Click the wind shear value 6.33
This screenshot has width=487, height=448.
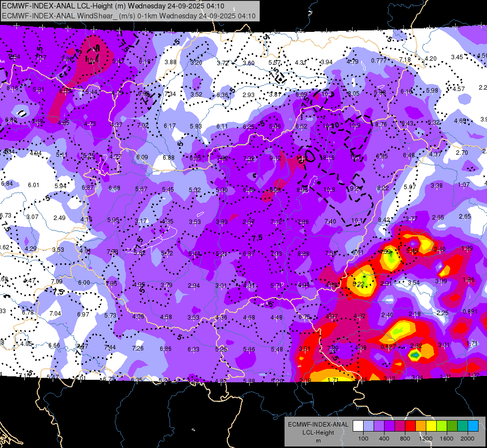193,349
